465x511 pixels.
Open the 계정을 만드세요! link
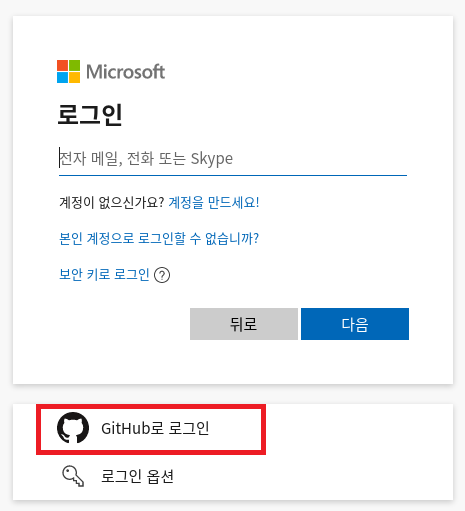[214, 202]
